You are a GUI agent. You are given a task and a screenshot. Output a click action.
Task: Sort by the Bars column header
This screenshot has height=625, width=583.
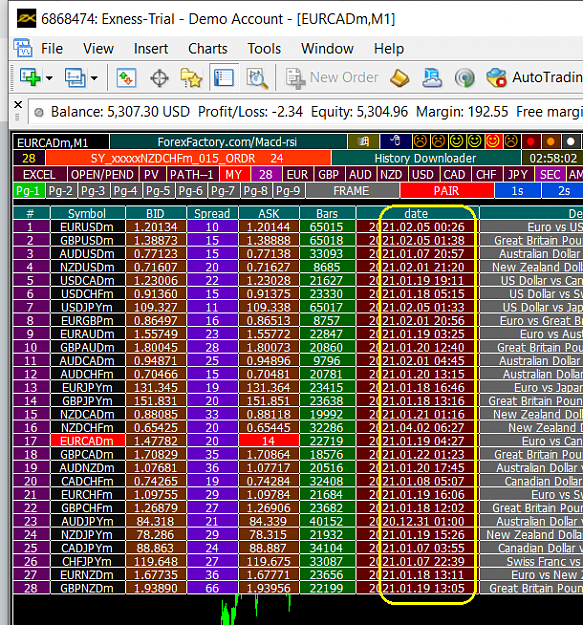tap(327, 213)
